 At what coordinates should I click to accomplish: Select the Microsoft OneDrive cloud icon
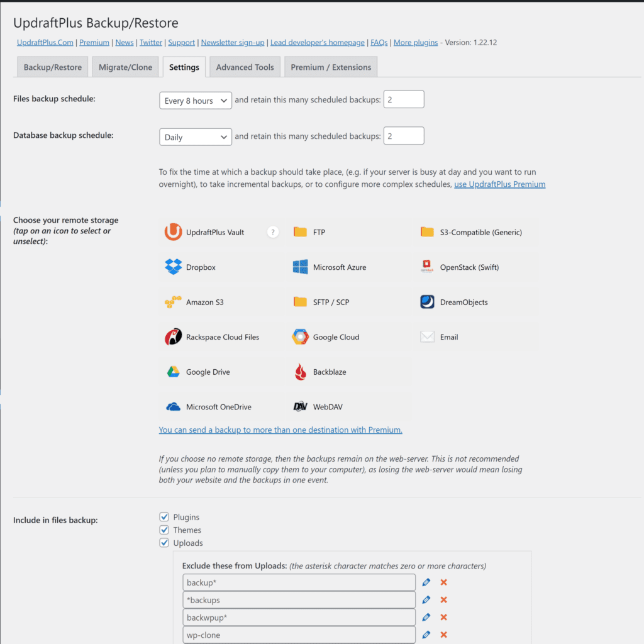tap(173, 407)
